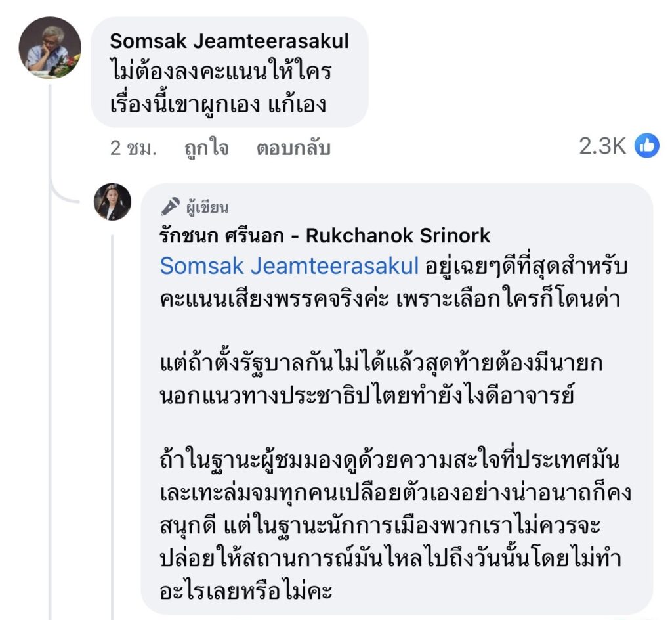This screenshot has height=620, width=672.
Task: Click the "ผู้เขียน" author label
Action: pyautogui.click(x=207, y=208)
